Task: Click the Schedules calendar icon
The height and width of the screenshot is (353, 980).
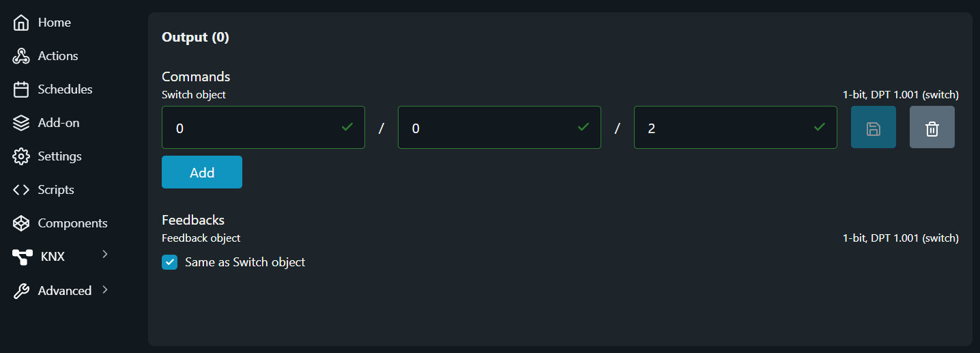Action: 21,89
